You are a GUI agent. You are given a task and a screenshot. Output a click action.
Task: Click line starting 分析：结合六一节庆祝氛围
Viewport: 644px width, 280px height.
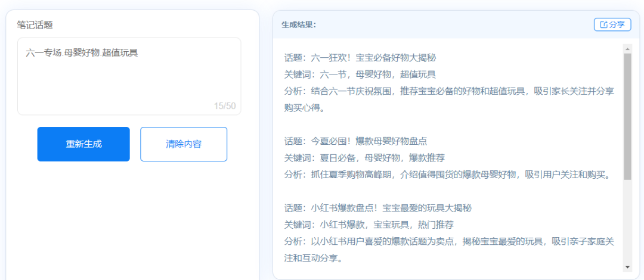449,91
